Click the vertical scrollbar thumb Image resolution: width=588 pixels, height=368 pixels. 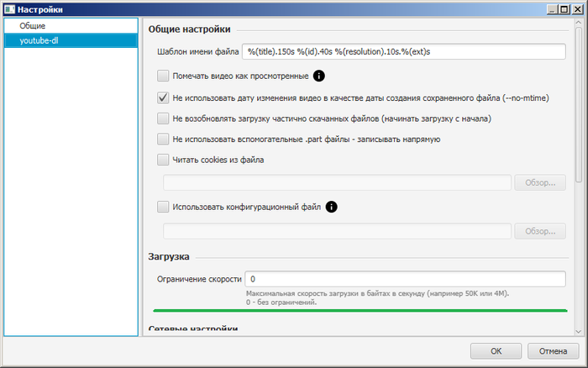coord(578,105)
